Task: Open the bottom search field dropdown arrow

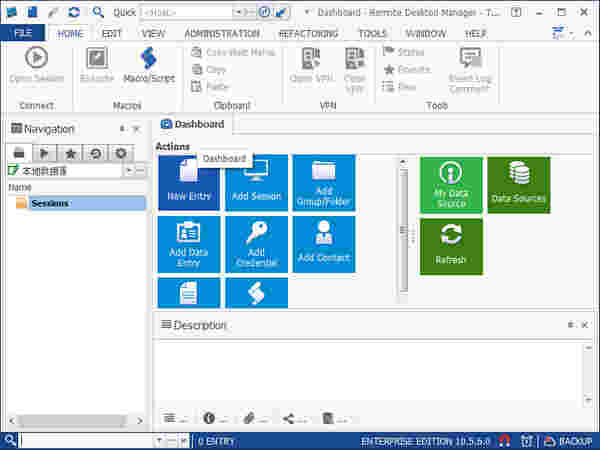Action: click(x=158, y=440)
